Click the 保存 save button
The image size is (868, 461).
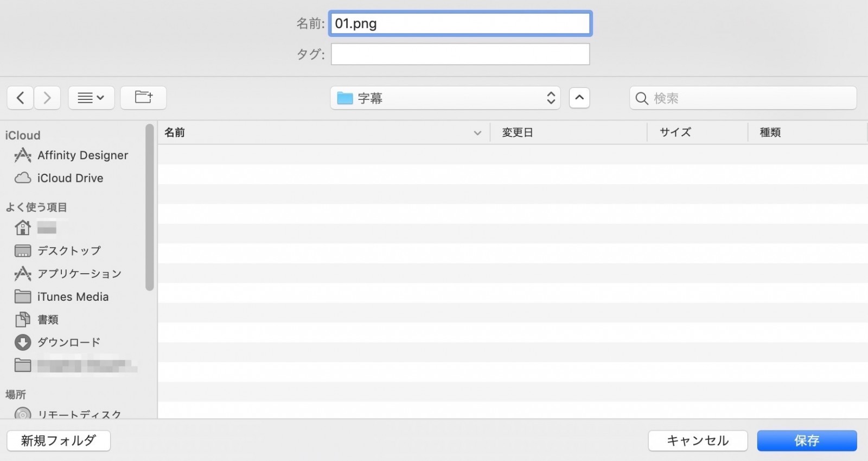pos(807,440)
